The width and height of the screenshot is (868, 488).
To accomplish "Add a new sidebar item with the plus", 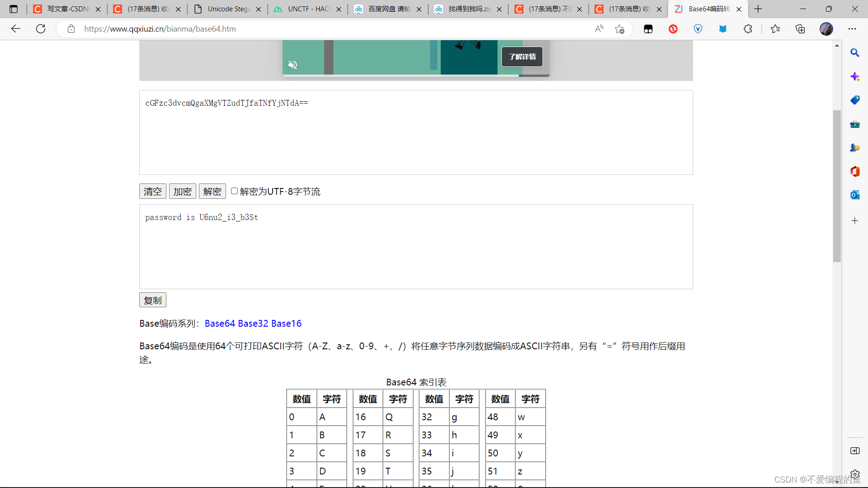I will pyautogui.click(x=855, y=221).
